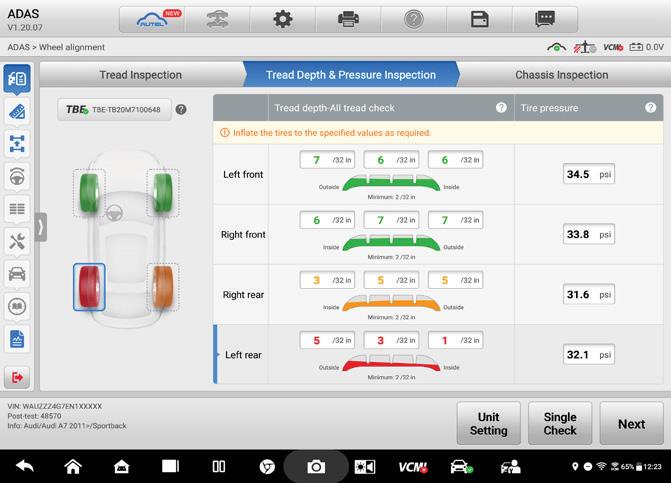Switch to Chassis Inspection tab
The height and width of the screenshot is (483, 671).
coord(561,75)
